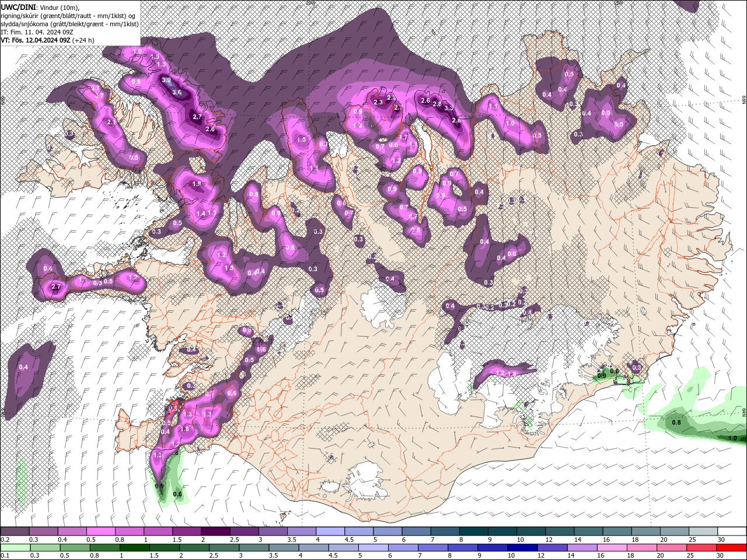This screenshot has height=560, width=747.
Task: Select the rigning/skúrir legend description line
Action: pos(69,15)
